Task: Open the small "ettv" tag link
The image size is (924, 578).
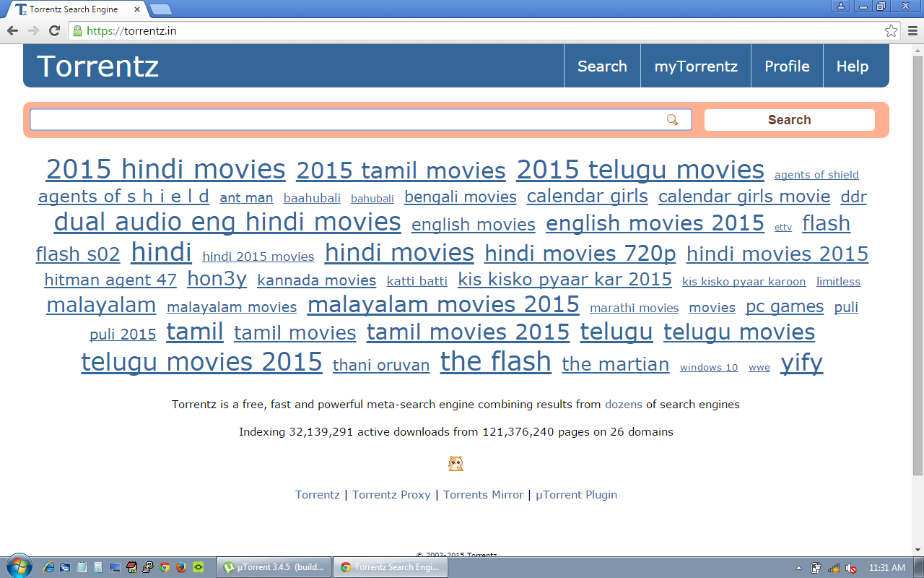Action: (x=783, y=228)
